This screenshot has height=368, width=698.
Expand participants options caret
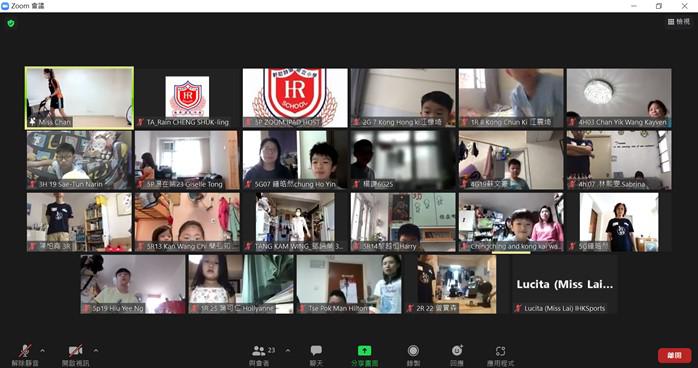[288, 351]
